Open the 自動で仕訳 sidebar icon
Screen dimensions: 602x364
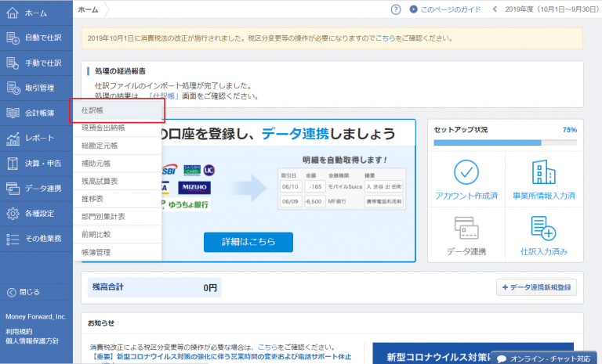tap(13, 38)
